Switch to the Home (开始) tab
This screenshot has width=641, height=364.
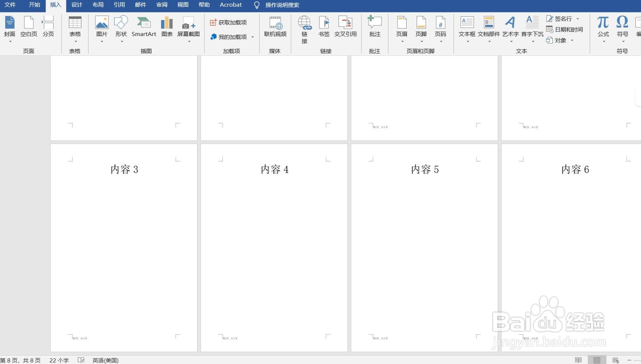(x=34, y=5)
